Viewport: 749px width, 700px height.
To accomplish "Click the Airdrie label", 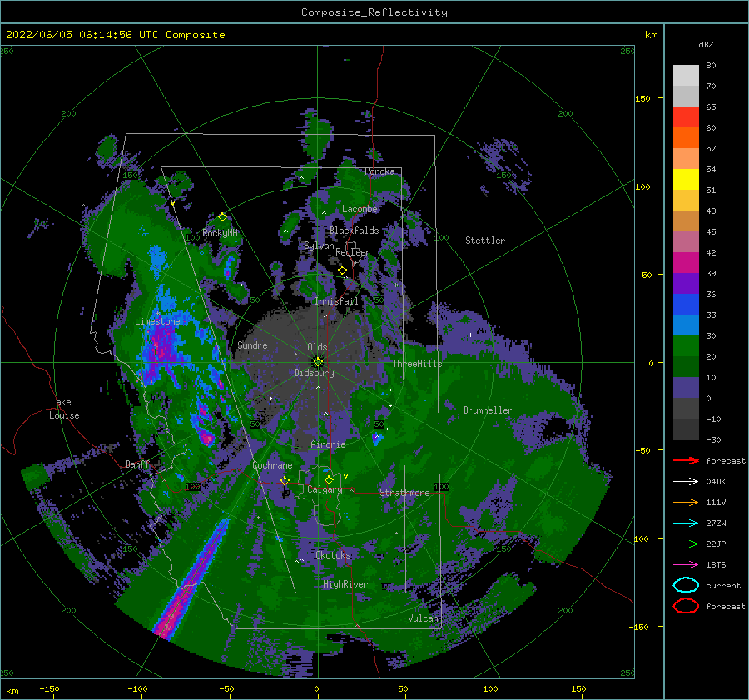I will tap(328, 444).
